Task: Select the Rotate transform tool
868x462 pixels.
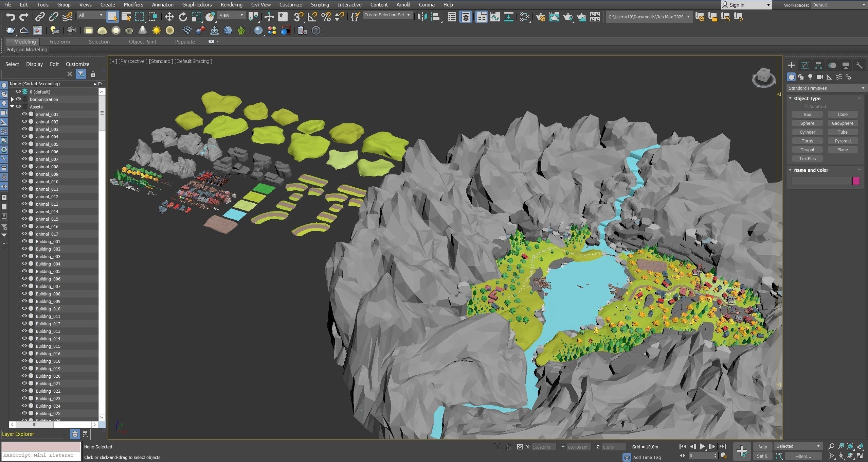Action: tap(183, 17)
